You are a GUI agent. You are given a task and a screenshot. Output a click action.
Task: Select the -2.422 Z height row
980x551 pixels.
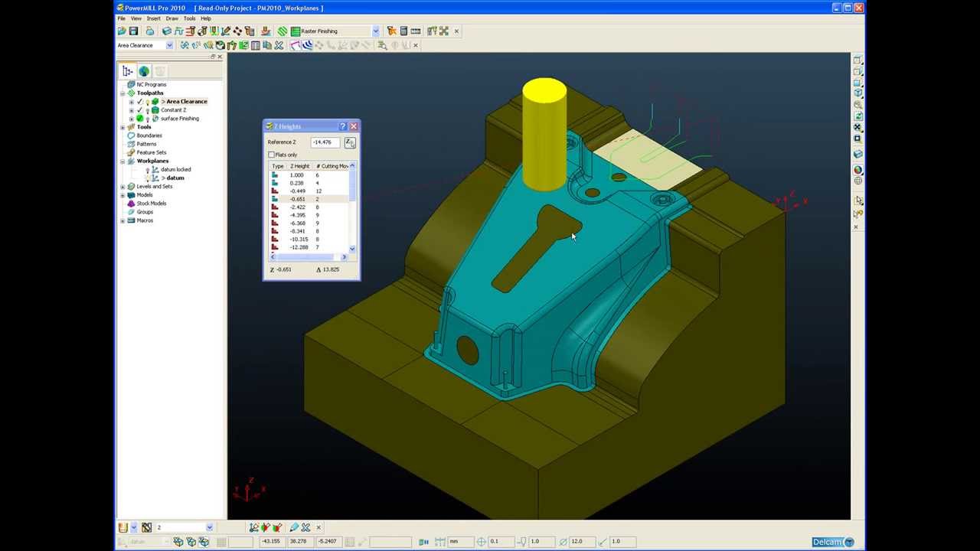pos(309,207)
